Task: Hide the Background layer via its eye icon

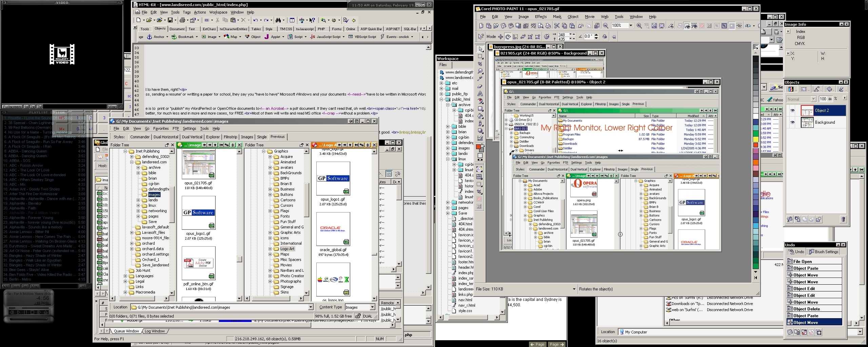Action: [792, 122]
